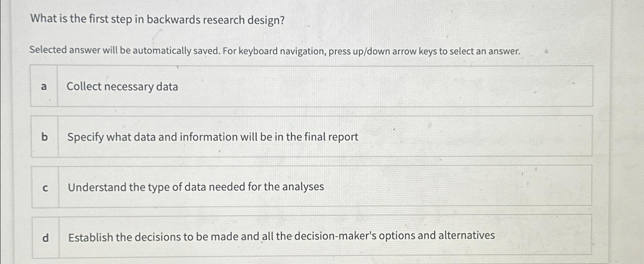Screen dimensions: 644x264
Task: Click the letter label "c"
Action: pos(45,187)
